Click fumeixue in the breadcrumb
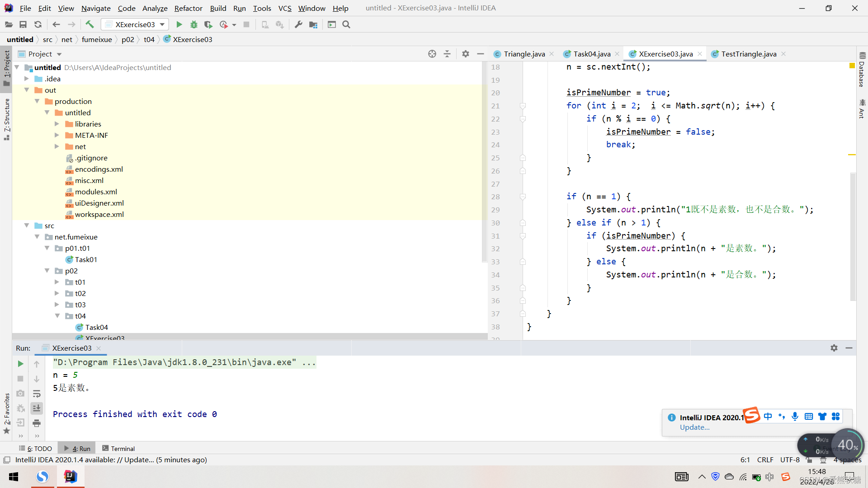 tap(97, 39)
